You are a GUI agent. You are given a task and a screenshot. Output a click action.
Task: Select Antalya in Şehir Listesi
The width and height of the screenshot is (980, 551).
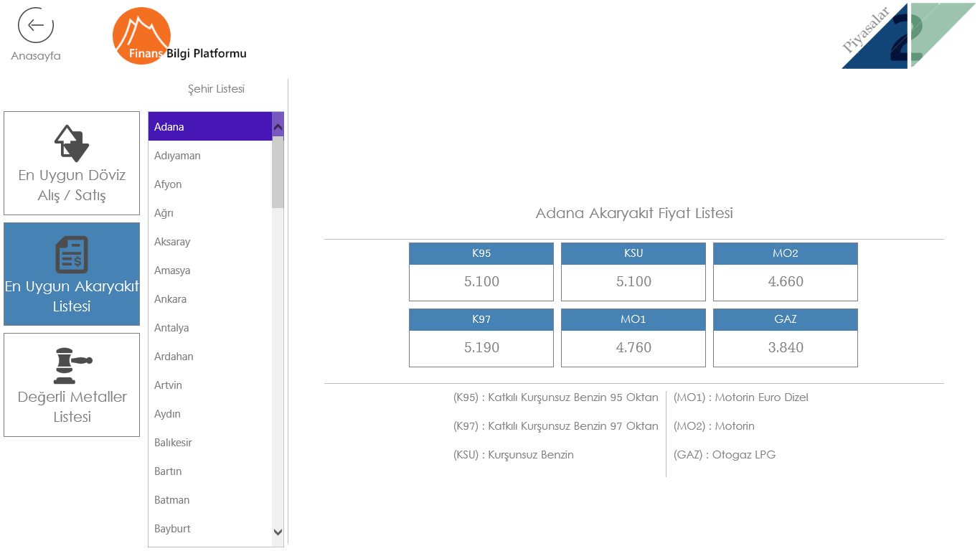pyautogui.click(x=171, y=328)
